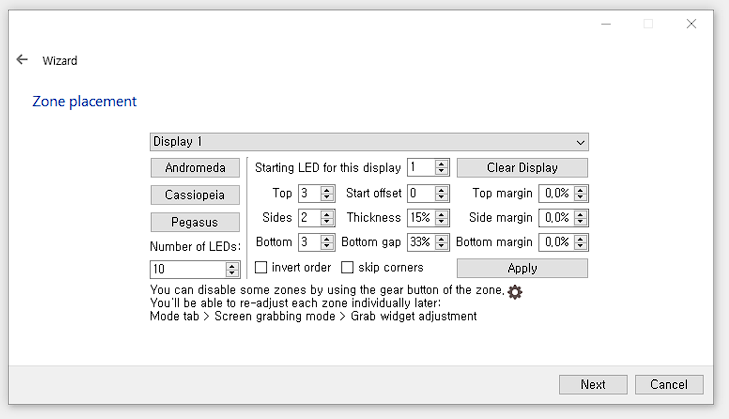Proceed with the Next button
This screenshot has width=729, height=419.
click(x=593, y=385)
